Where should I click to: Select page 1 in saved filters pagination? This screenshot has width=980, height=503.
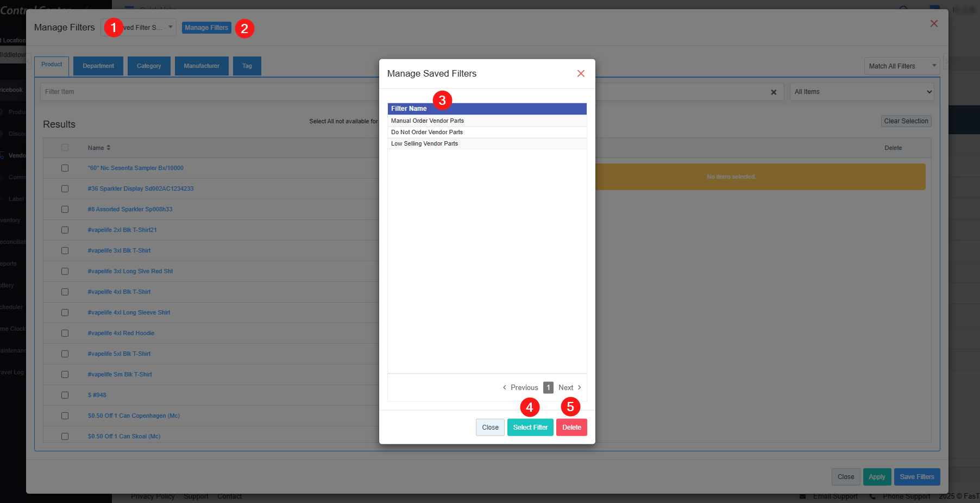click(548, 387)
